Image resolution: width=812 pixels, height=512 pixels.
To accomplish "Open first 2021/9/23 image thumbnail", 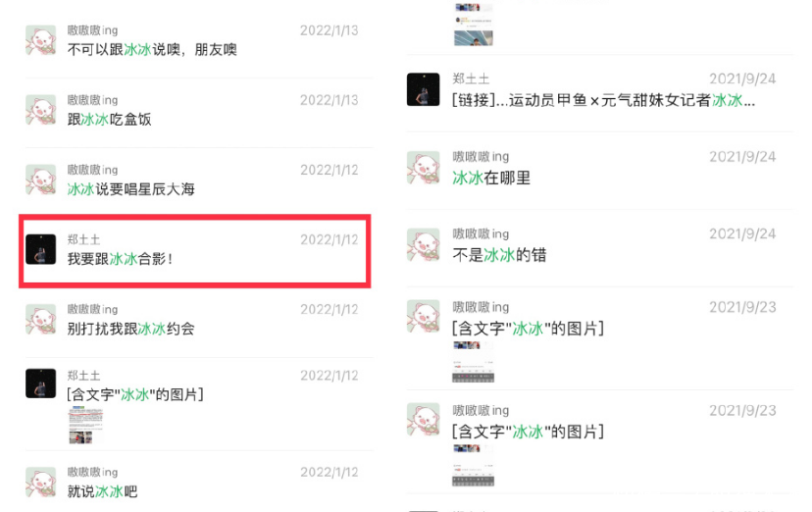I will 474,362.
